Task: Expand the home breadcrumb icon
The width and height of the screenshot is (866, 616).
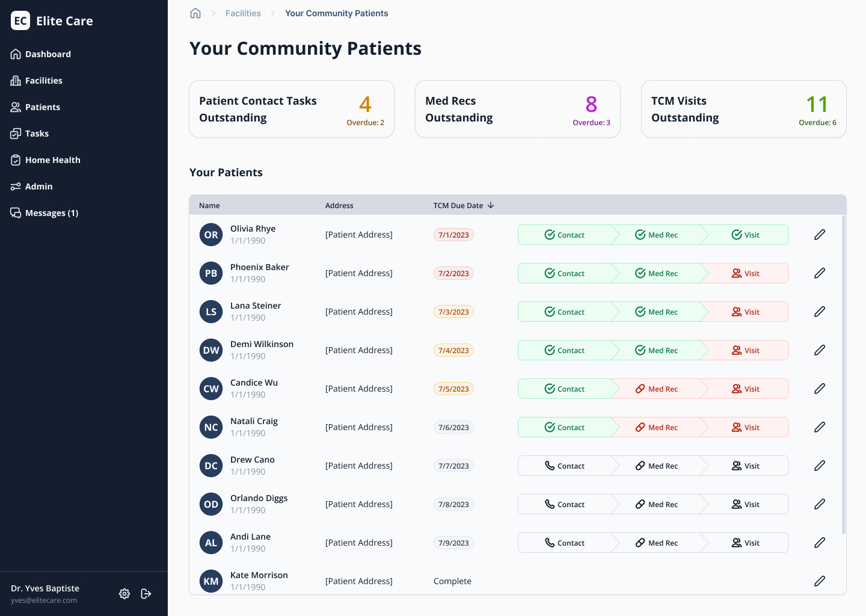Action: click(195, 13)
